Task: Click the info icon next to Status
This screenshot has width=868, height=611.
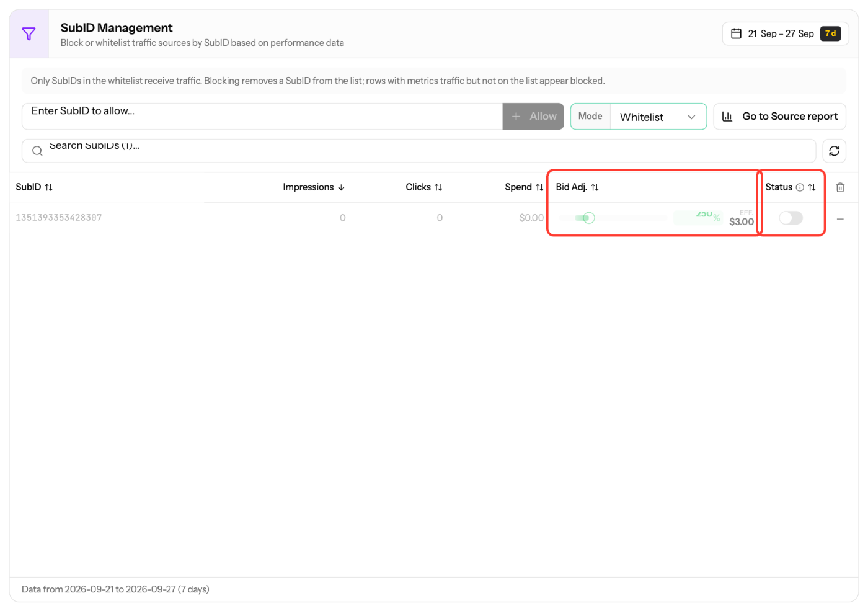Action: point(800,187)
